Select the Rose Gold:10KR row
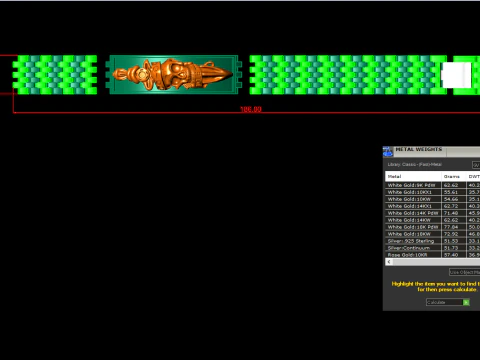 (433, 255)
